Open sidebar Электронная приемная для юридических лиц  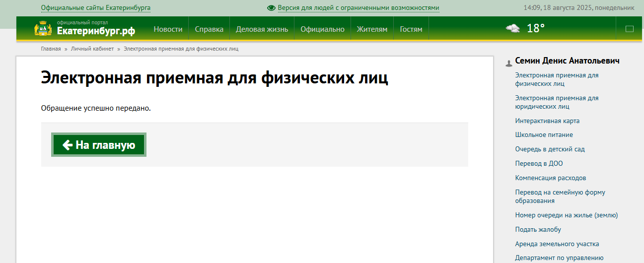pos(557,102)
